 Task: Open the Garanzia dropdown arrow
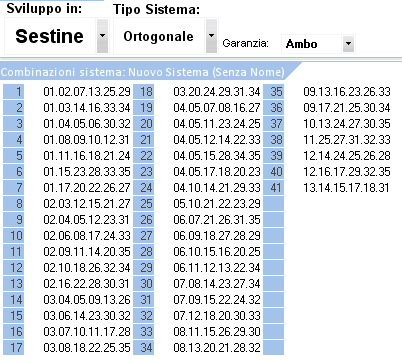coord(348,44)
